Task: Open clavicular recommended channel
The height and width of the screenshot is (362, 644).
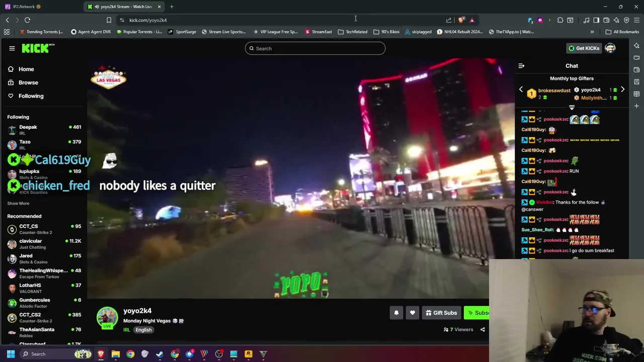Action: tap(44, 244)
